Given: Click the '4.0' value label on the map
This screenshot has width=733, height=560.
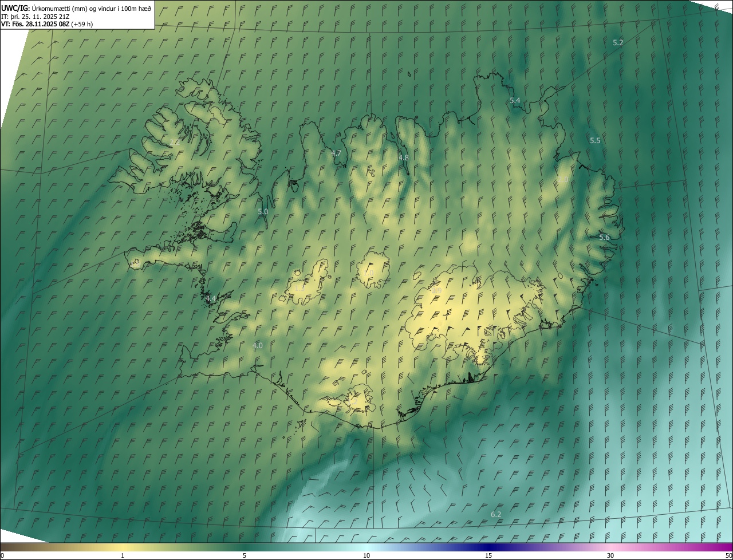Looking at the screenshot, I should point(258,345).
